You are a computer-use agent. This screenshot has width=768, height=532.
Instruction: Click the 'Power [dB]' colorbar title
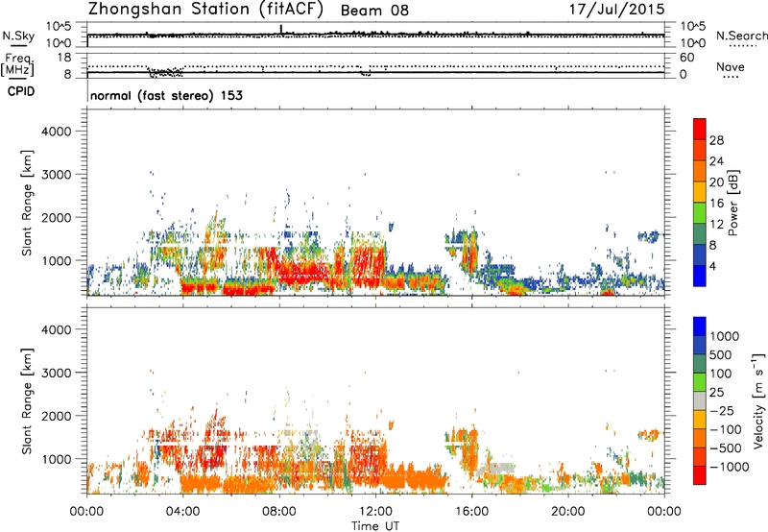(733, 203)
